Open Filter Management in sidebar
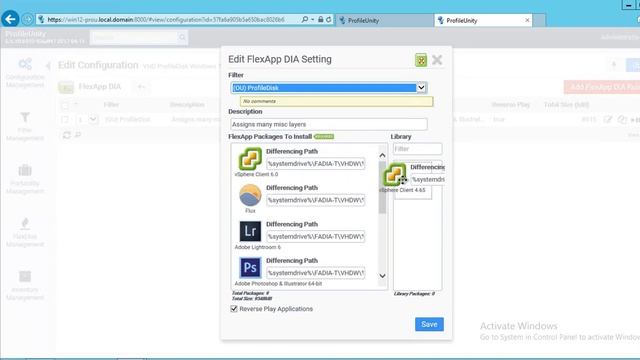Image resolution: width=640 pixels, height=360 pixels. [x=25, y=126]
